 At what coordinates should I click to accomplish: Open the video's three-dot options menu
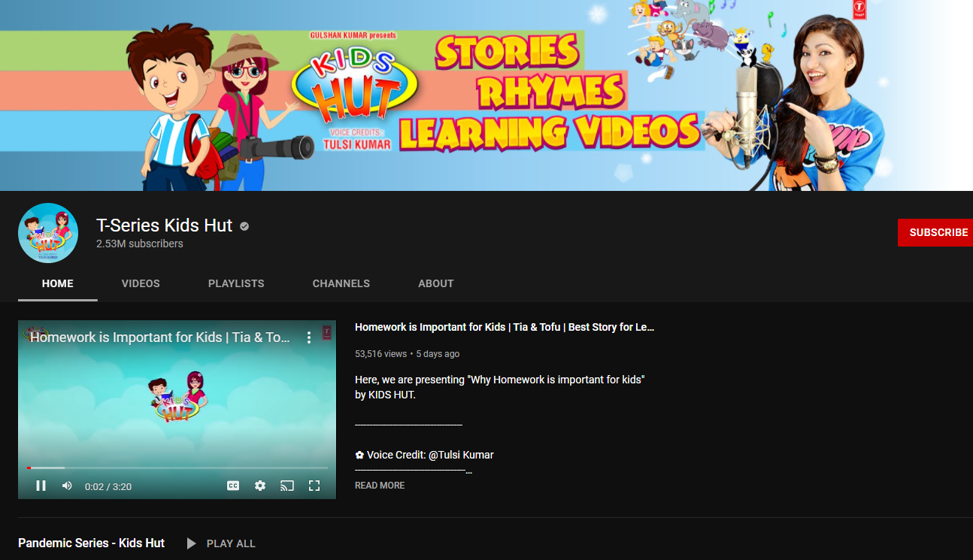click(x=309, y=338)
